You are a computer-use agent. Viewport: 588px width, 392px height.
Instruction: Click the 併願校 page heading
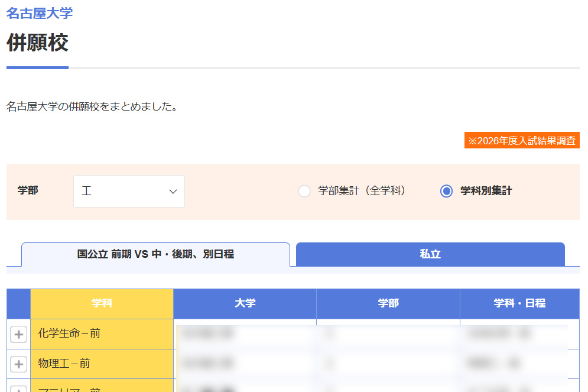click(37, 43)
